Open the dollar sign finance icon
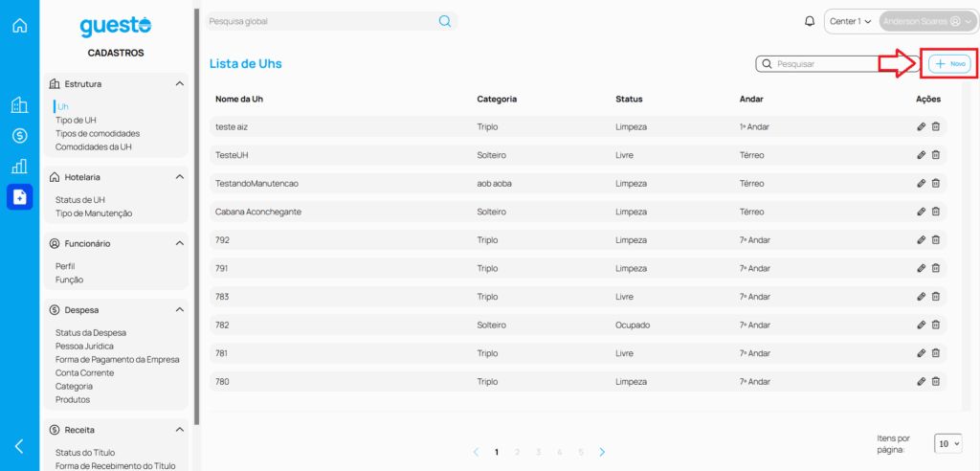Image resolution: width=980 pixels, height=471 pixels. (x=19, y=136)
